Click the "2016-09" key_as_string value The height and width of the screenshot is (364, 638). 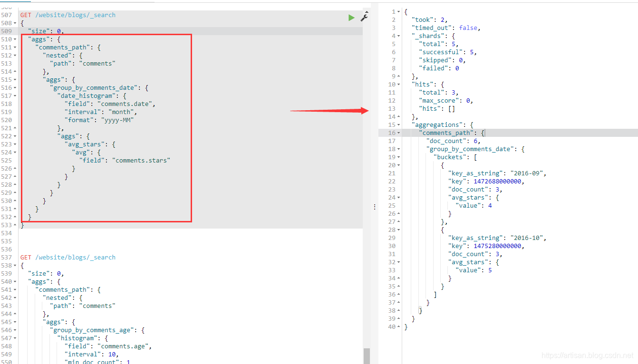pos(528,173)
